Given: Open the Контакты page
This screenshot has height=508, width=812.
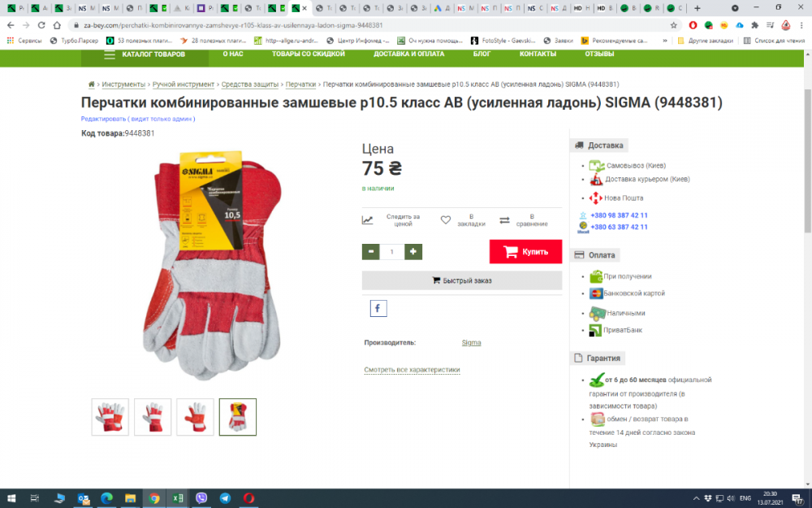Looking at the screenshot, I should (x=538, y=54).
